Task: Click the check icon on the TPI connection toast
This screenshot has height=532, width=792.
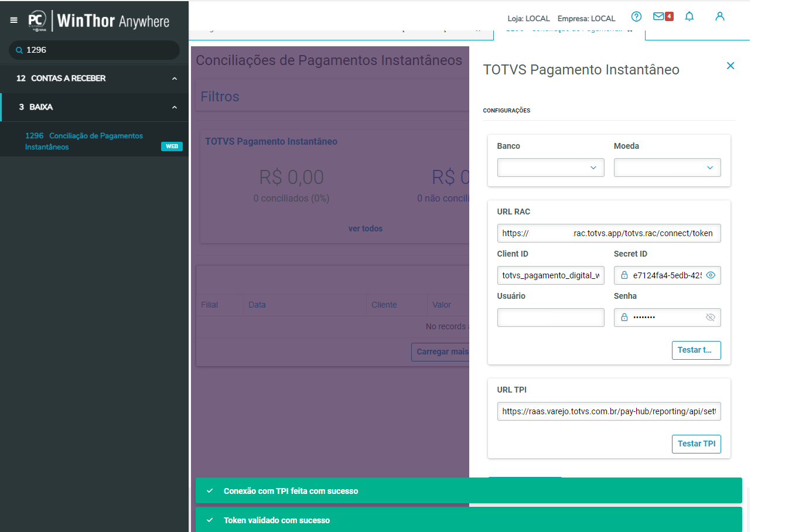Action: coord(210,491)
